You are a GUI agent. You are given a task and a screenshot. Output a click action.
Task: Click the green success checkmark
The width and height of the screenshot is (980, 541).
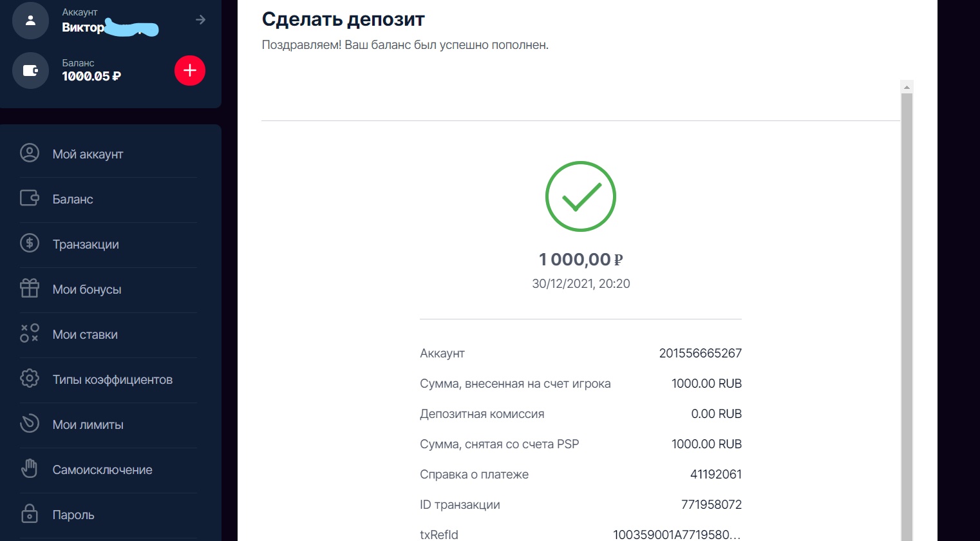coord(581,196)
